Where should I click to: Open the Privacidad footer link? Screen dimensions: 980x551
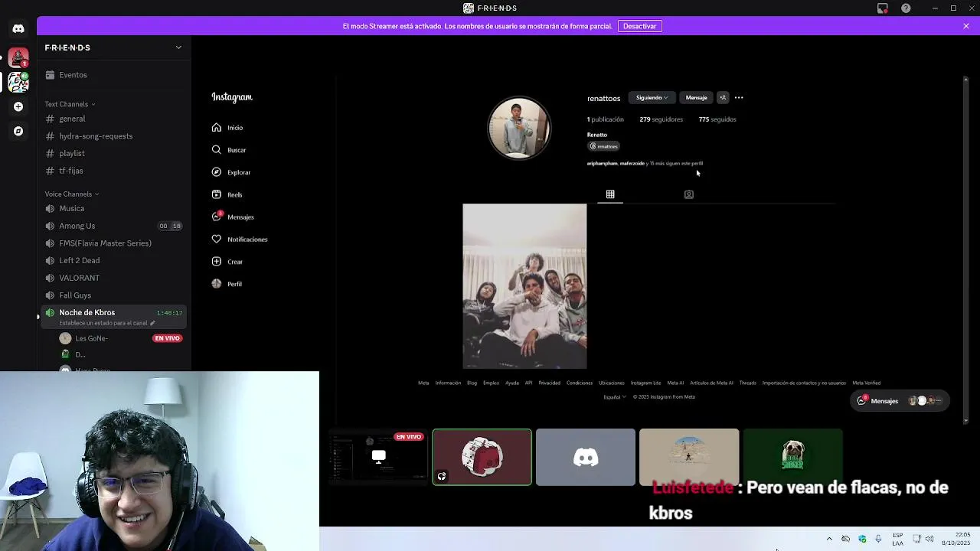pos(549,383)
